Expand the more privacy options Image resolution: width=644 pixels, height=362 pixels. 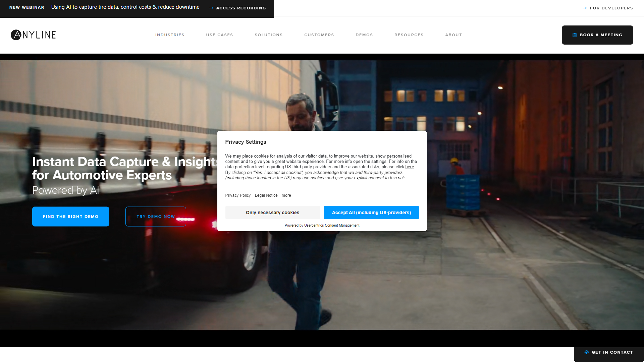pos(286,195)
